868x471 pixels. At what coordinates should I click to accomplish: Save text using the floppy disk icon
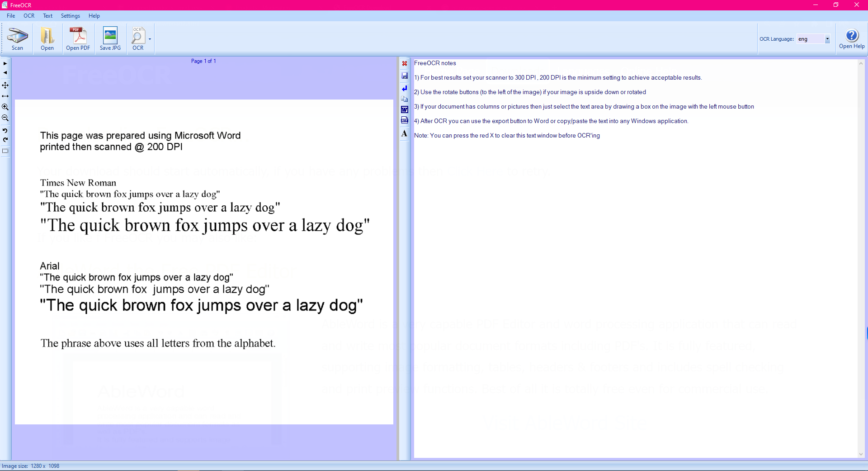[x=405, y=76]
